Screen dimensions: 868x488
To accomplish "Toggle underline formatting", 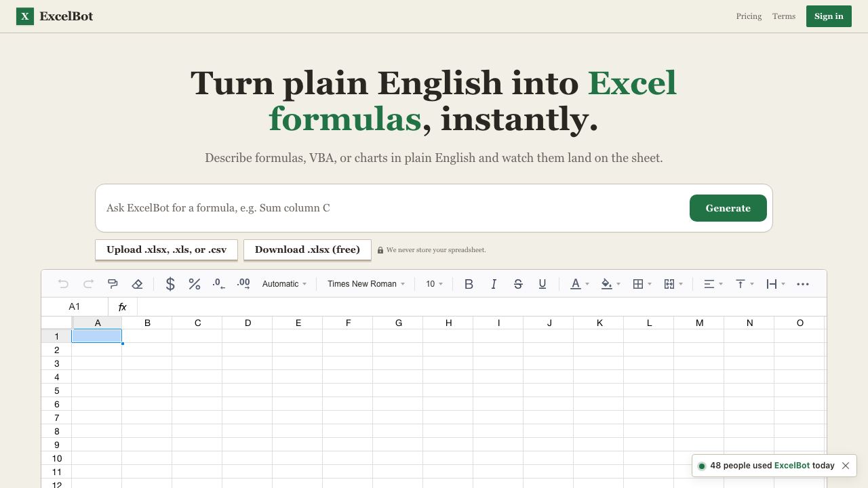I will tap(542, 284).
